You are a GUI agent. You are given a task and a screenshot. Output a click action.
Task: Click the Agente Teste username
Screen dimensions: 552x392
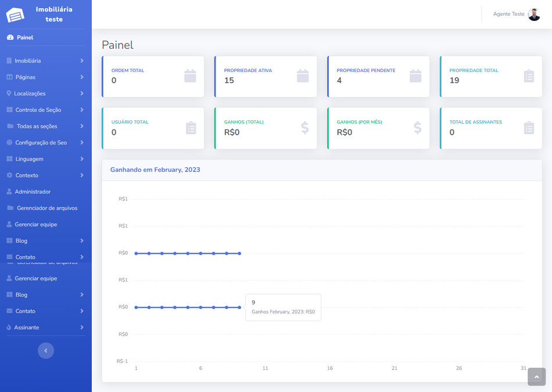pyautogui.click(x=508, y=14)
